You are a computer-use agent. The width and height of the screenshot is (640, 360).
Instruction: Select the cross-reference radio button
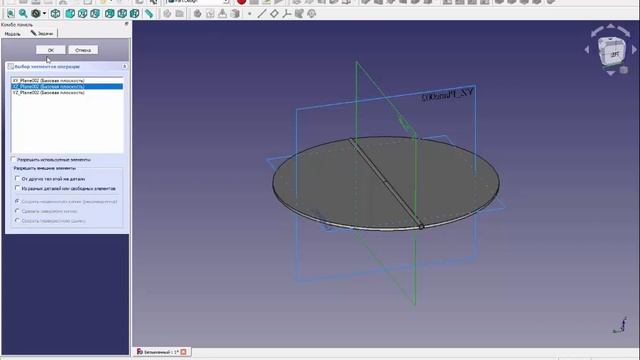point(17,220)
